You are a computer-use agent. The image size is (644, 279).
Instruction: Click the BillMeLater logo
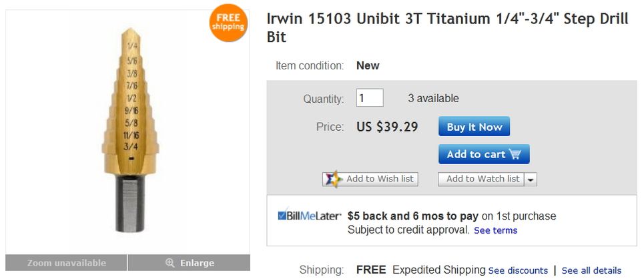310,216
